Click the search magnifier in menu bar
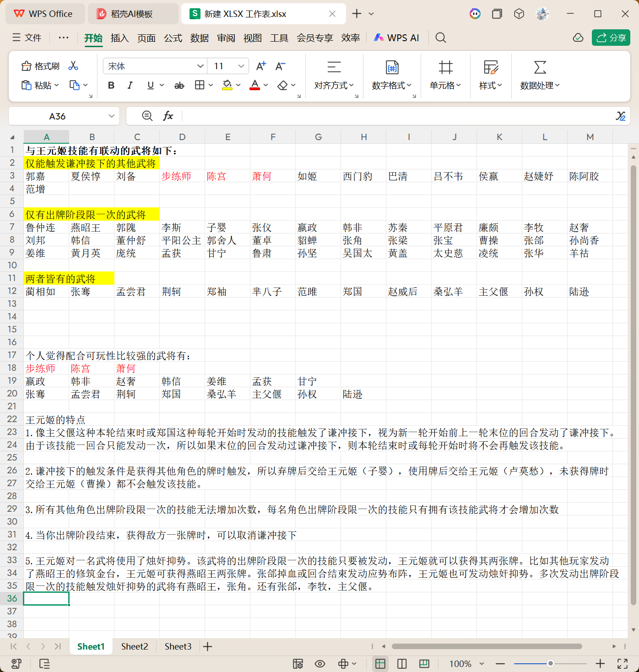The height and width of the screenshot is (672, 639). pyautogui.click(x=440, y=38)
